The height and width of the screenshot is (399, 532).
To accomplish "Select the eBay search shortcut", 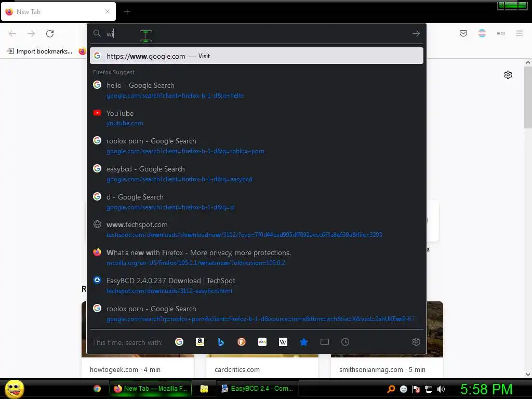I will (x=262, y=342).
